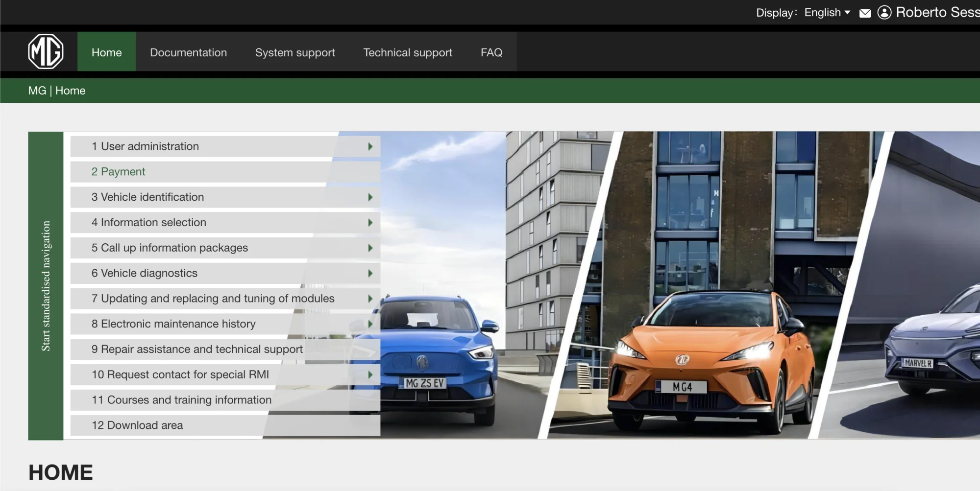
Task: Click the MG breadcrumb link
Action: [37, 91]
